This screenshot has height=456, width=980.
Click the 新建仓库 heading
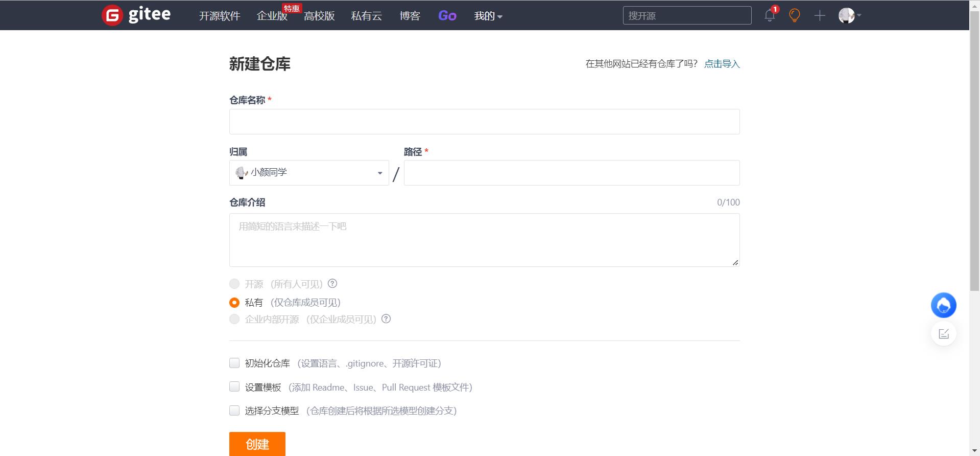[x=259, y=64]
